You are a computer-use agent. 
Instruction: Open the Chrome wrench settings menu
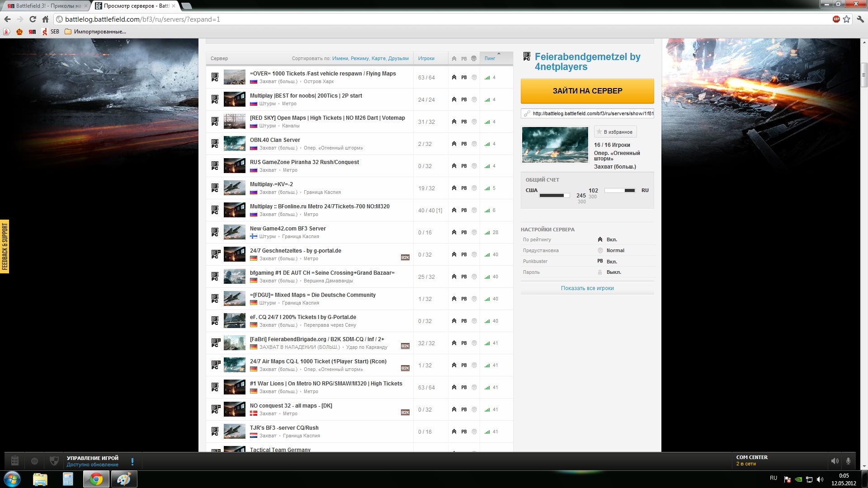[860, 19]
